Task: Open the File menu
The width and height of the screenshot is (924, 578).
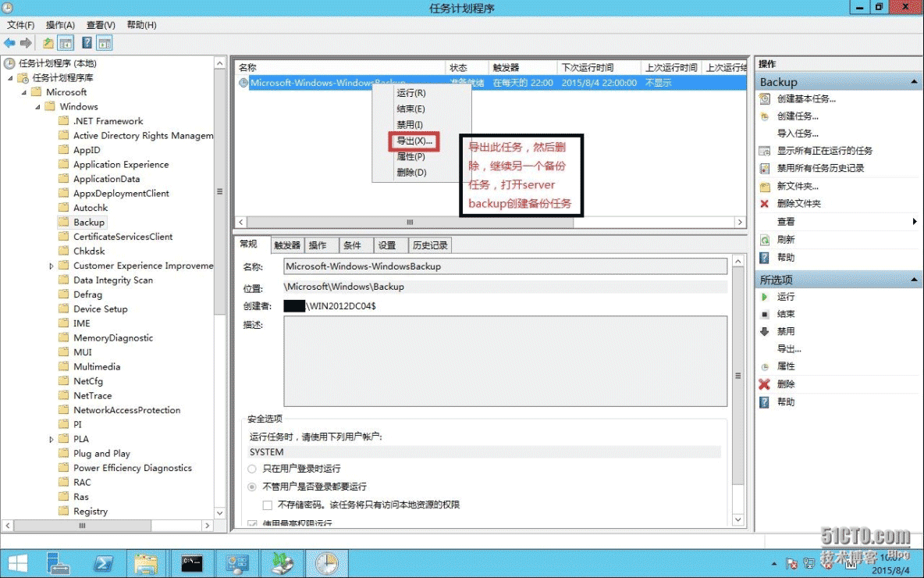Action: tap(20, 25)
